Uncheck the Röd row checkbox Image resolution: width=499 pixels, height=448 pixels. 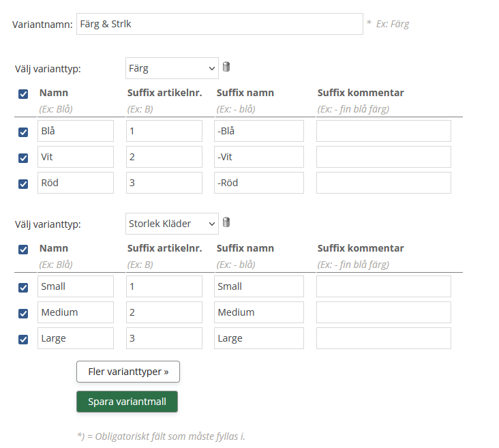(x=23, y=184)
